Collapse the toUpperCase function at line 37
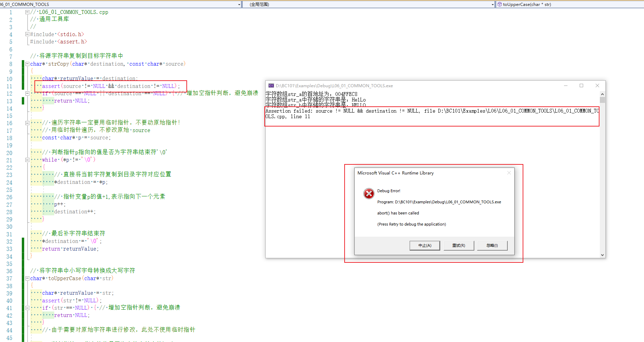Screen dimensions: 644x342 27,278
